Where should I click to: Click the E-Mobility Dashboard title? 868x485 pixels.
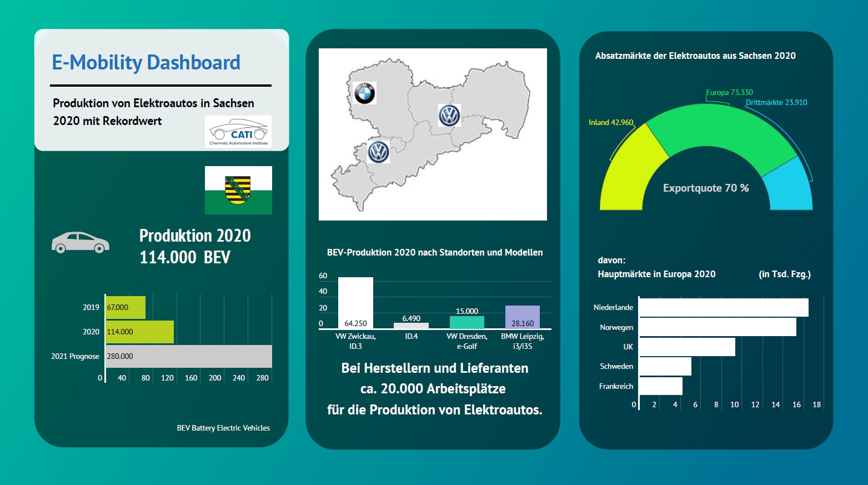point(146,62)
